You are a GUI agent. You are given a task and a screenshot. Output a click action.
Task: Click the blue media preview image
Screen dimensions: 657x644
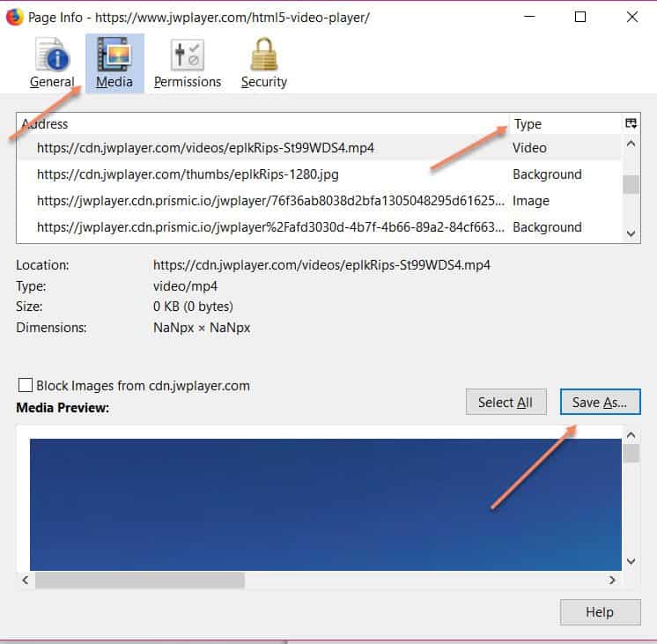[326, 504]
